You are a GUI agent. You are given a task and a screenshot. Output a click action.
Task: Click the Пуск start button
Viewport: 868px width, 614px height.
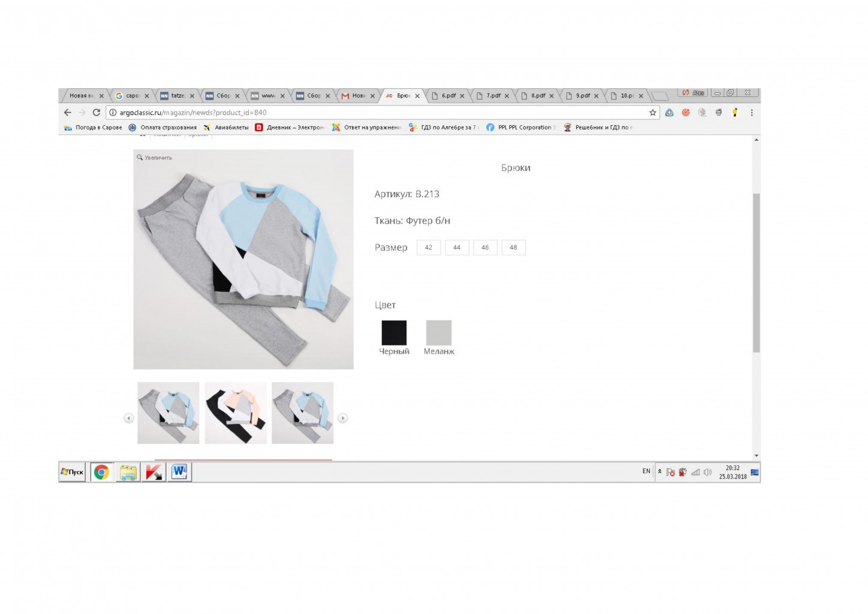tap(72, 472)
